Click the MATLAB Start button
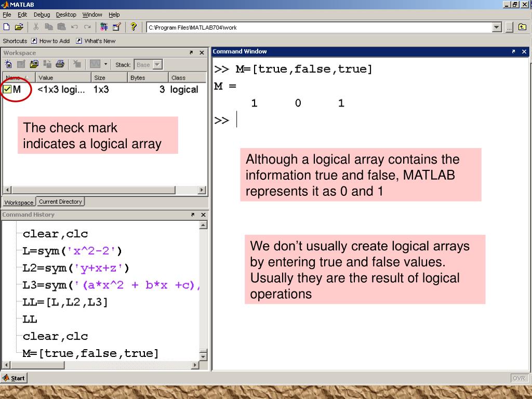This screenshot has height=399, width=532. (x=14, y=378)
